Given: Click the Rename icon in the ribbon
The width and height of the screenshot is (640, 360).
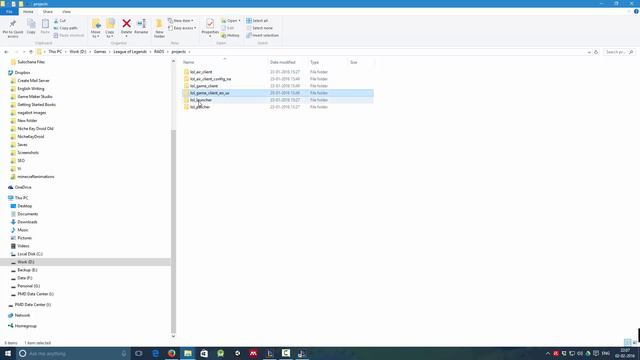Looking at the screenshot, I should pos(142,24).
